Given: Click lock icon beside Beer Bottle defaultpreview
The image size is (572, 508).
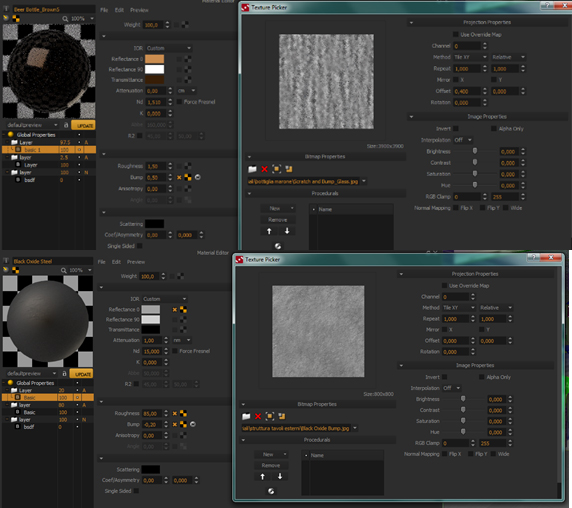Looking at the screenshot, I should (66, 125).
